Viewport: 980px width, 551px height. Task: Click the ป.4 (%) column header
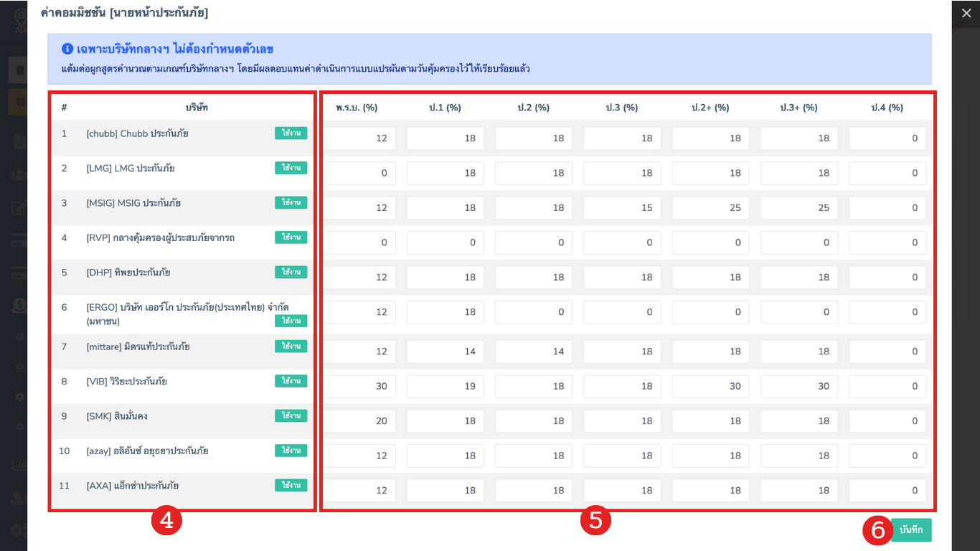[887, 108]
